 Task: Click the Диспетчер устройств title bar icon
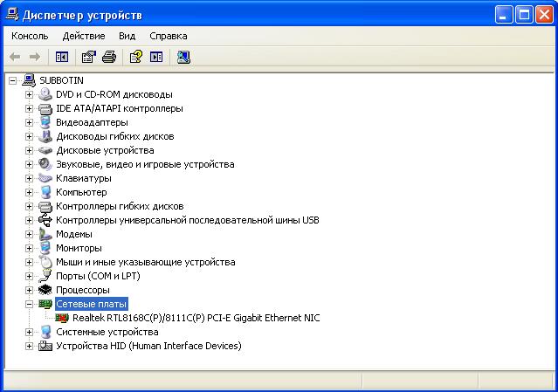pos(12,15)
